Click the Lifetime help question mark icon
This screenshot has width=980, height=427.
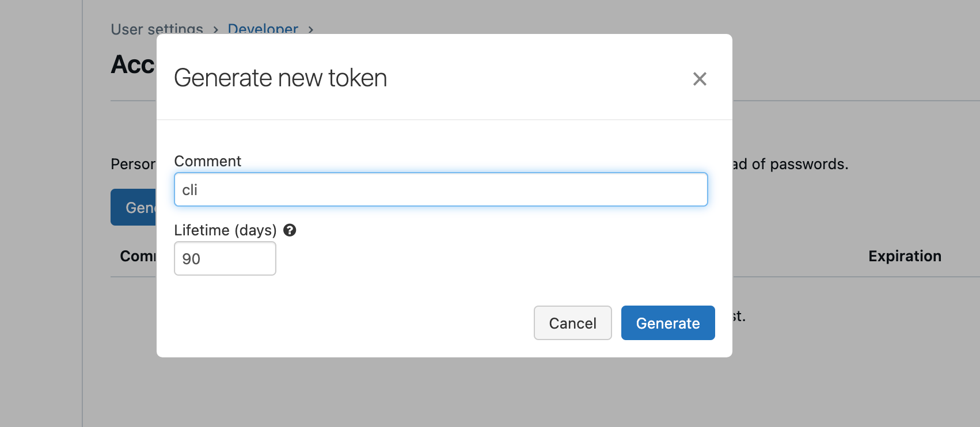tap(290, 230)
